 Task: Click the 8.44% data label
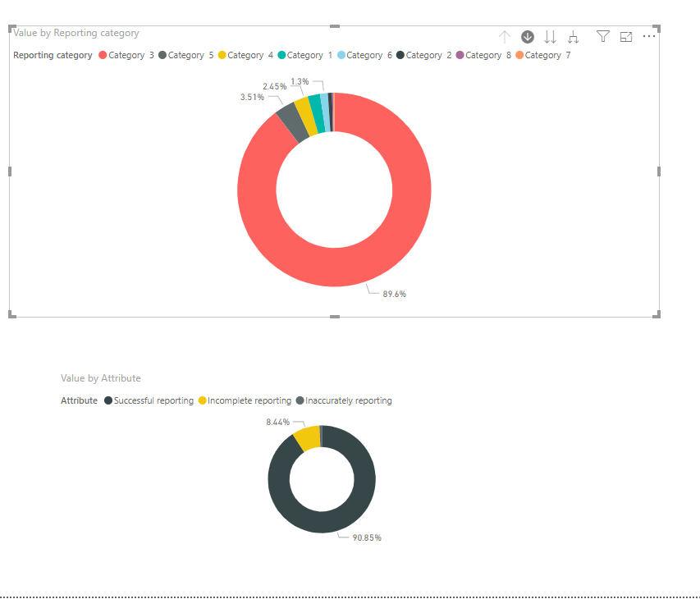click(277, 422)
